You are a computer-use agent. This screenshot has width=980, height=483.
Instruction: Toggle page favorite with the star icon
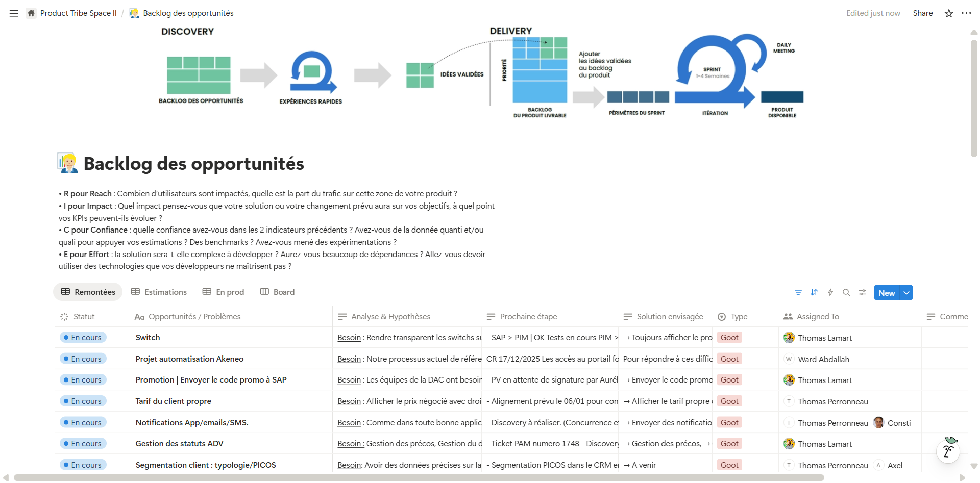(948, 13)
